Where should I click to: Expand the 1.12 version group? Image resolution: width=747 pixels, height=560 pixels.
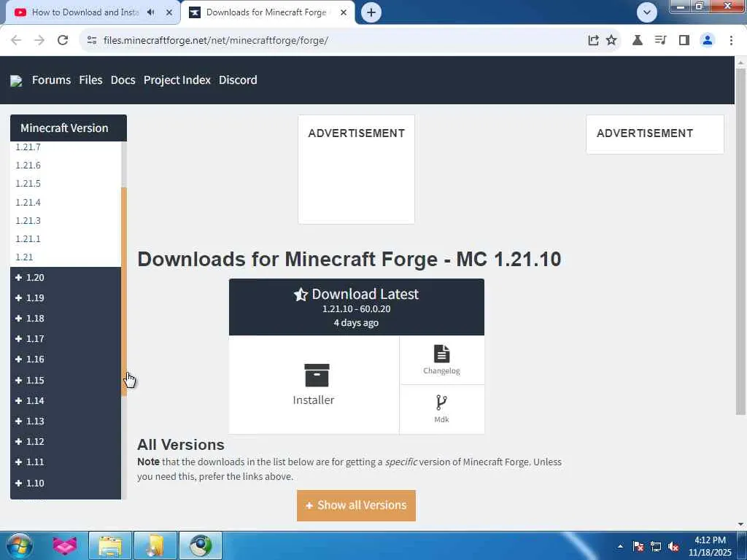click(x=65, y=442)
